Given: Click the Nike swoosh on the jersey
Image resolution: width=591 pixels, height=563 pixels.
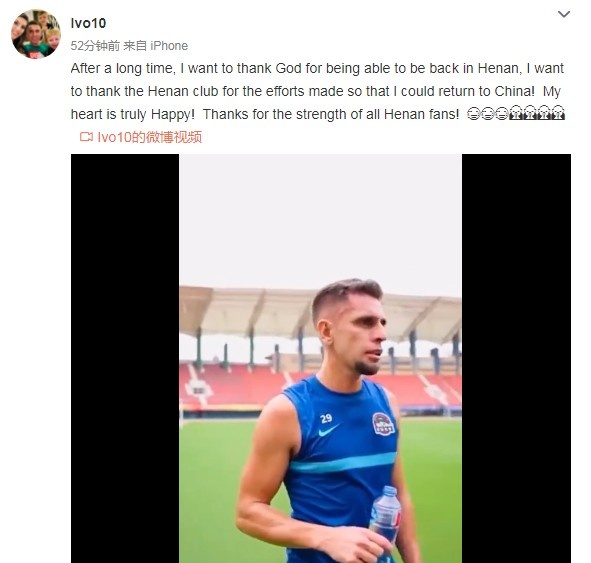Looking at the screenshot, I should tap(328, 430).
